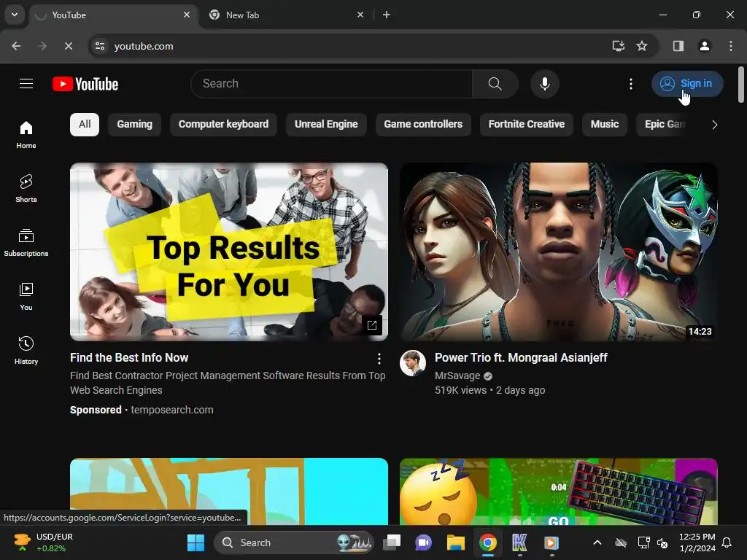Open Task View on taskbar
Screen dimensions: 747x560
click(x=392, y=542)
